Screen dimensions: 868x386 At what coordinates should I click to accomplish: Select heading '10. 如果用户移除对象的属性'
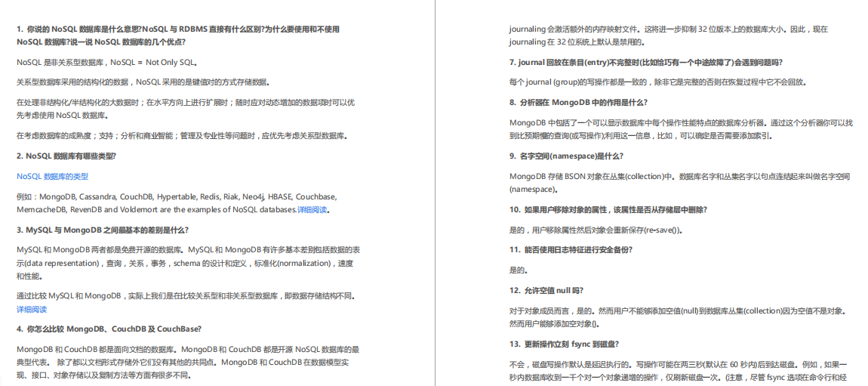[x=608, y=209]
